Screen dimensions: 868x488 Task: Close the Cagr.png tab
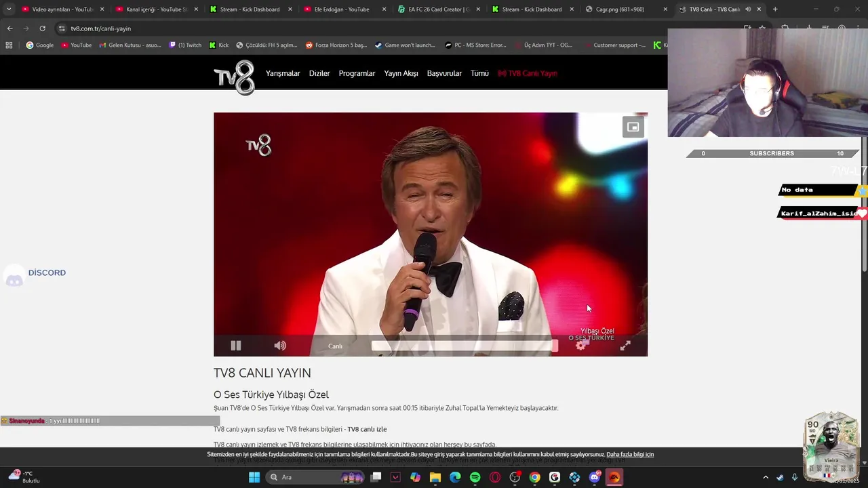(665, 9)
